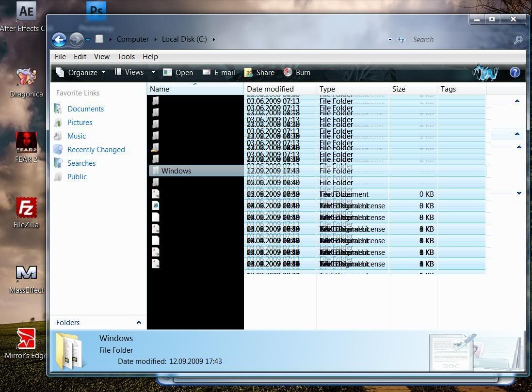Expand the arrow after Local Disk (C:)
532x392 pixels.
[x=214, y=39]
